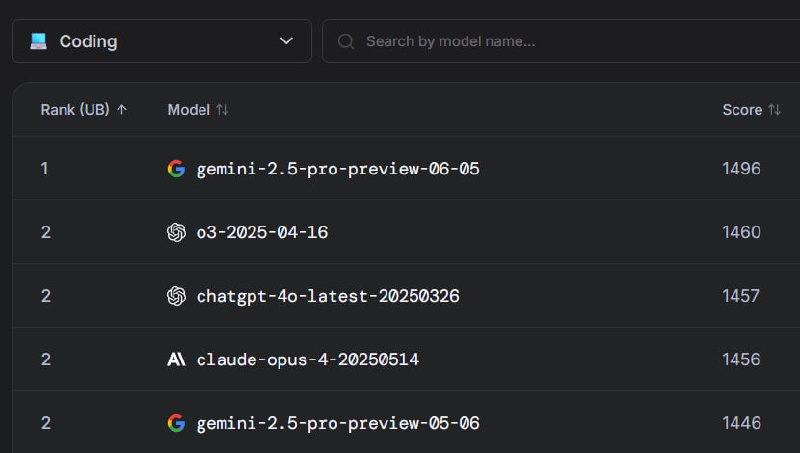The image size is (800, 453).
Task: Select score 1446
Action: point(741,423)
